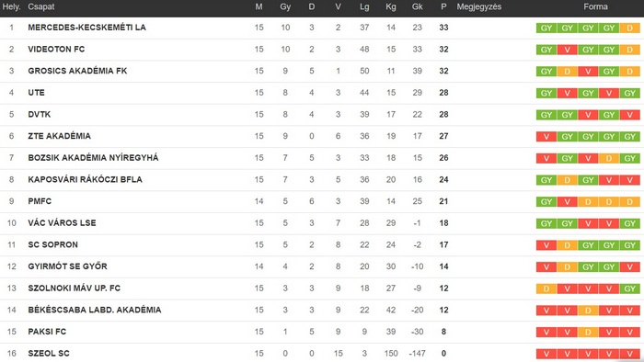Select the ZTE AKADÉMIA team name

coord(60,136)
